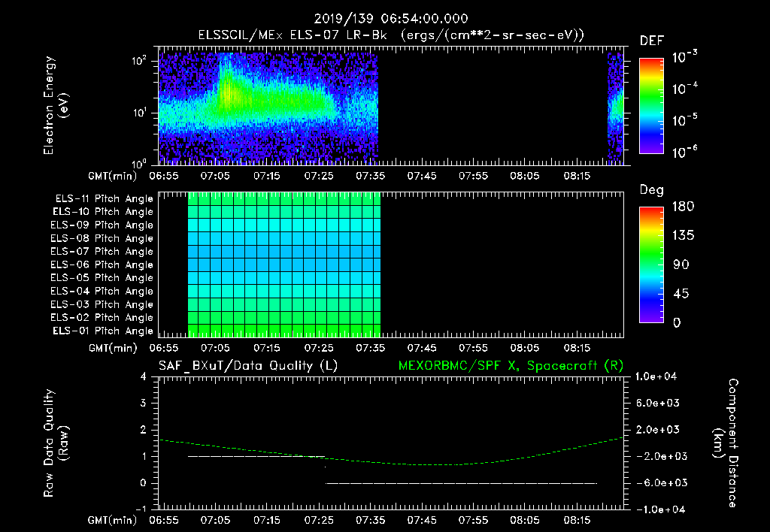Click the 90 label on Deg scale
This screenshot has width=770, height=532.
pyautogui.click(x=681, y=265)
